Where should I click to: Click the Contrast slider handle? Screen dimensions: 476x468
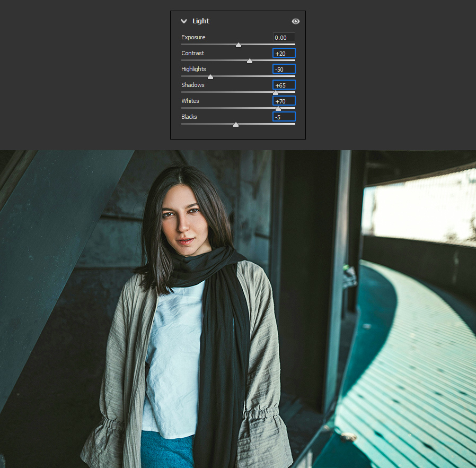click(x=250, y=61)
